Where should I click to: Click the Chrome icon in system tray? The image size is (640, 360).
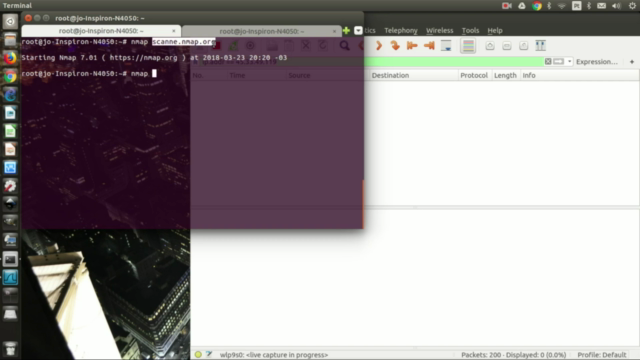537,6
